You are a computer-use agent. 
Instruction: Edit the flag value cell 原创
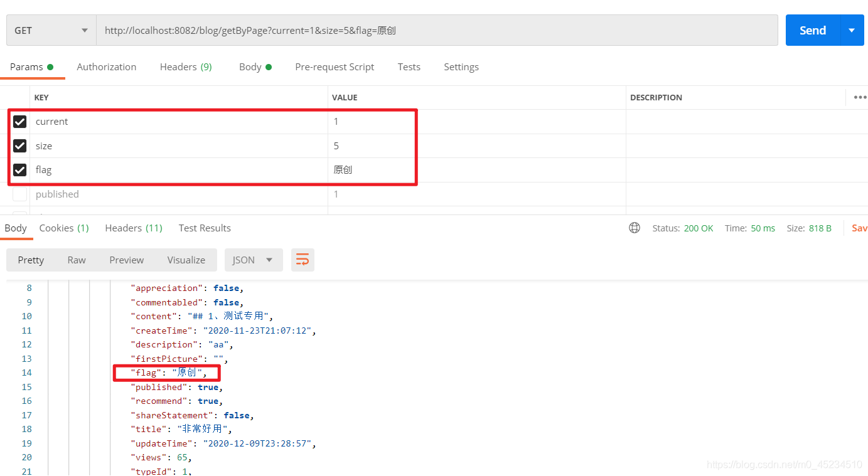(x=477, y=170)
